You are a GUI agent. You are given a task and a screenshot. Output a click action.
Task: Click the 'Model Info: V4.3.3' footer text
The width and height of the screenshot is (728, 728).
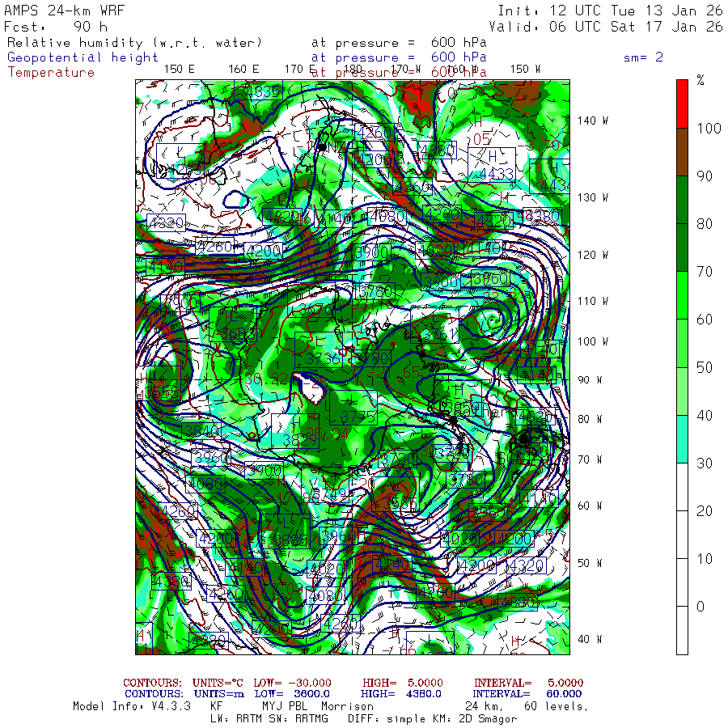(131, 706)
